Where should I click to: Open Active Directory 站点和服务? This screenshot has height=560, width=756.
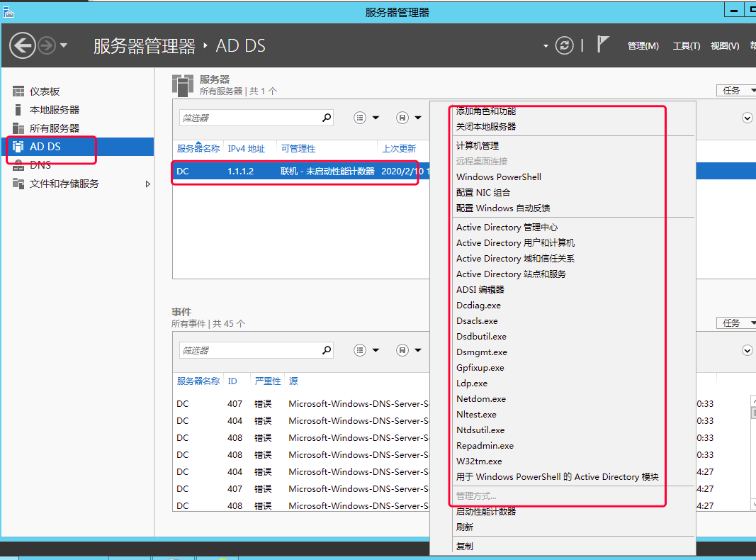click(x=511, y=274)
